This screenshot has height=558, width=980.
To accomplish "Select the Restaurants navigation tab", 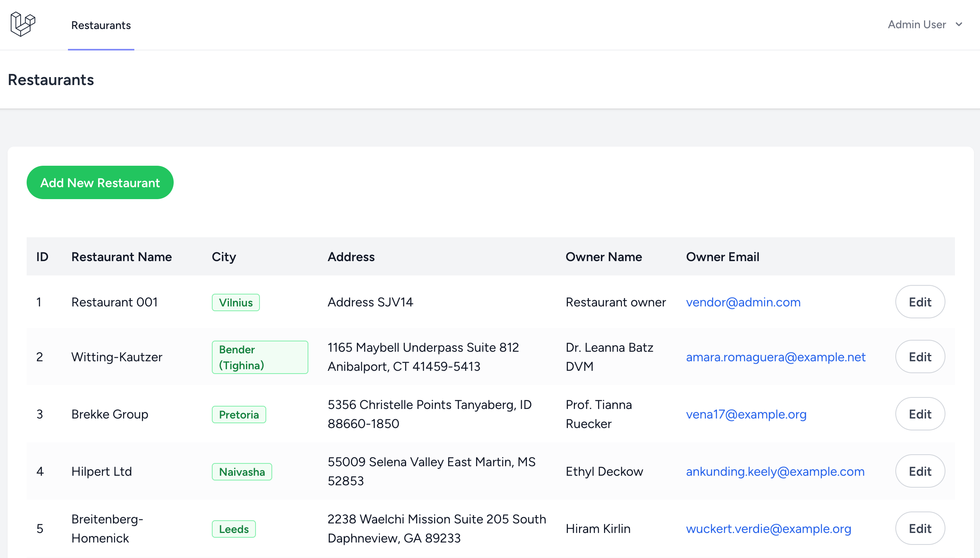I will [101, 25].
